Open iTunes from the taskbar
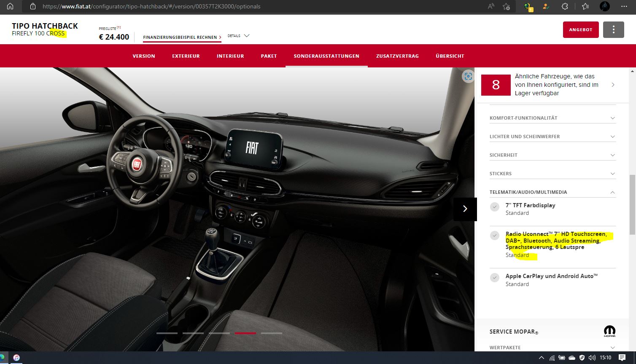Viewport: 636px width, 364px height. click(x=16, y=358)
